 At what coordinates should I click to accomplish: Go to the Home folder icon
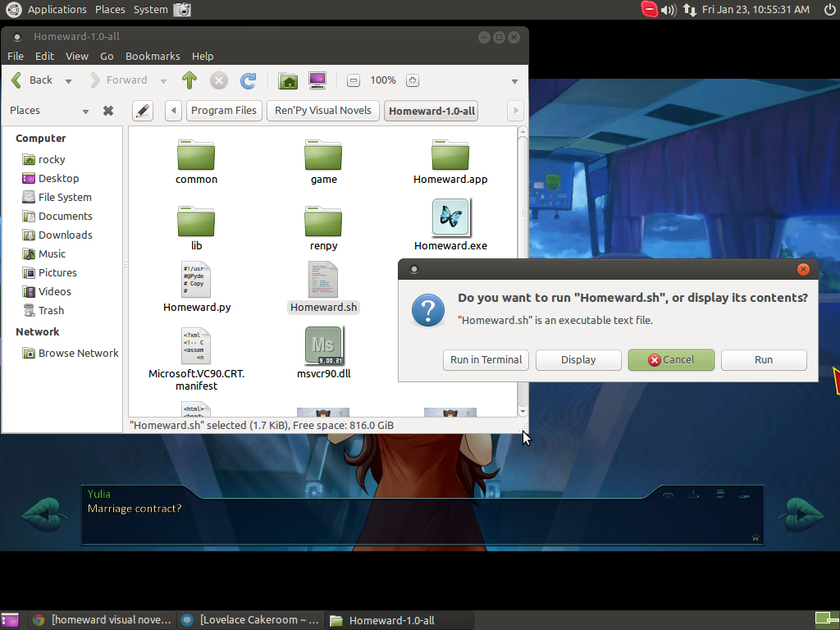pyautogui.click(x=288, y=80)
